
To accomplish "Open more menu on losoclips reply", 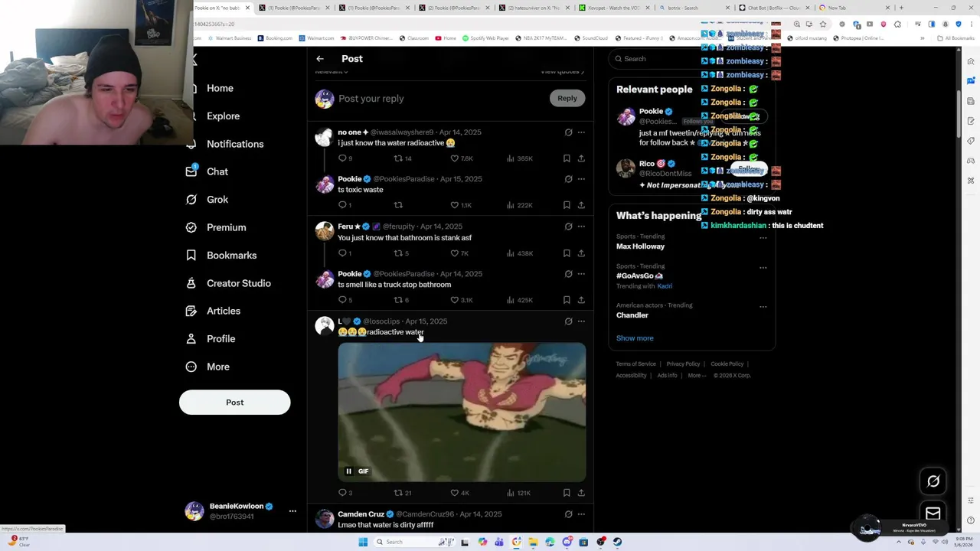I will click(x=581, y=321).
